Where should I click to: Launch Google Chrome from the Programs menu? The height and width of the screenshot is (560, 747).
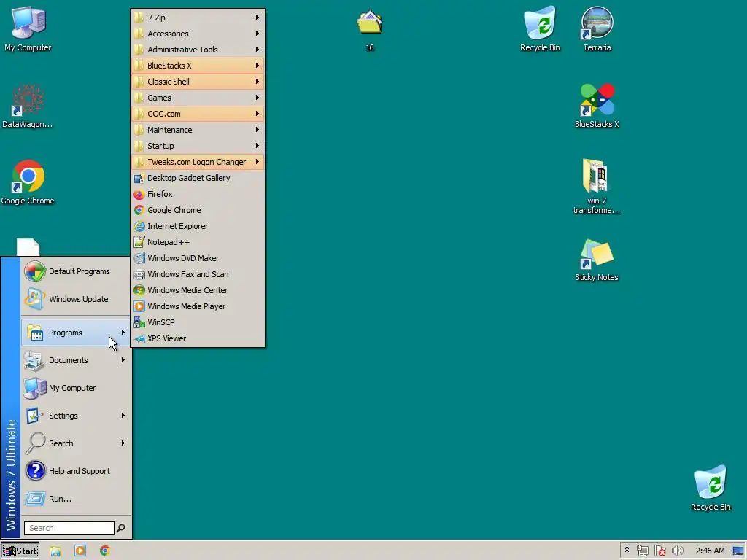point(198,210)
